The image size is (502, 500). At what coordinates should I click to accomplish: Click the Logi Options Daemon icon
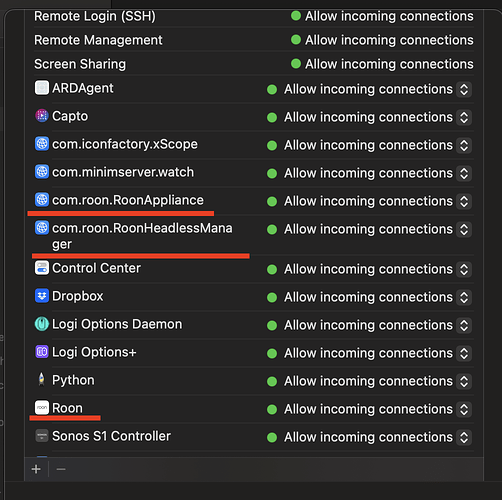pos(42,324)
